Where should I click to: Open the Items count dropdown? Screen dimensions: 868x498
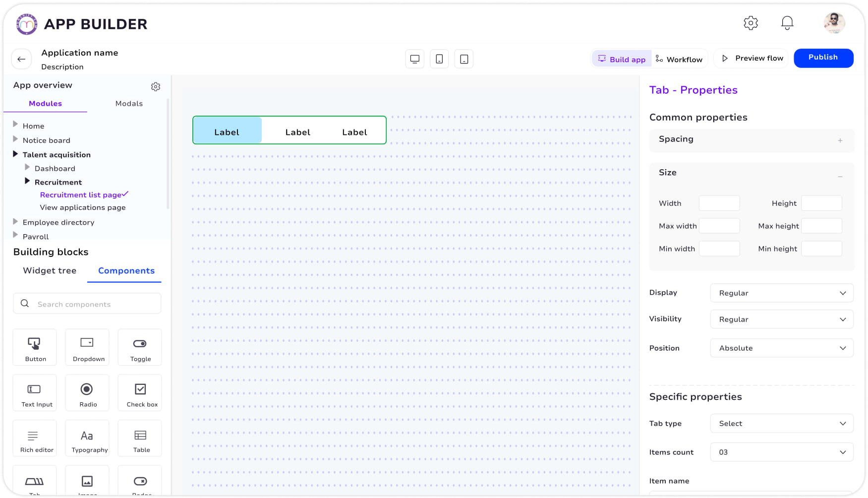coord(782,452)
